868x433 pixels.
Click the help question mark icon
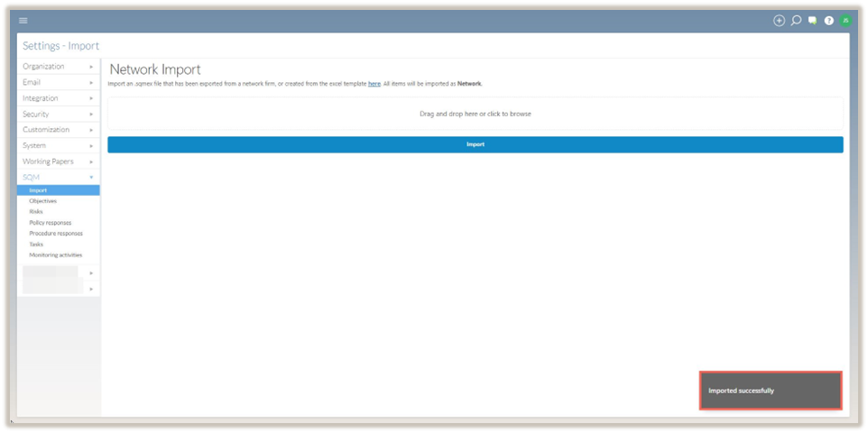coord(828,21)
